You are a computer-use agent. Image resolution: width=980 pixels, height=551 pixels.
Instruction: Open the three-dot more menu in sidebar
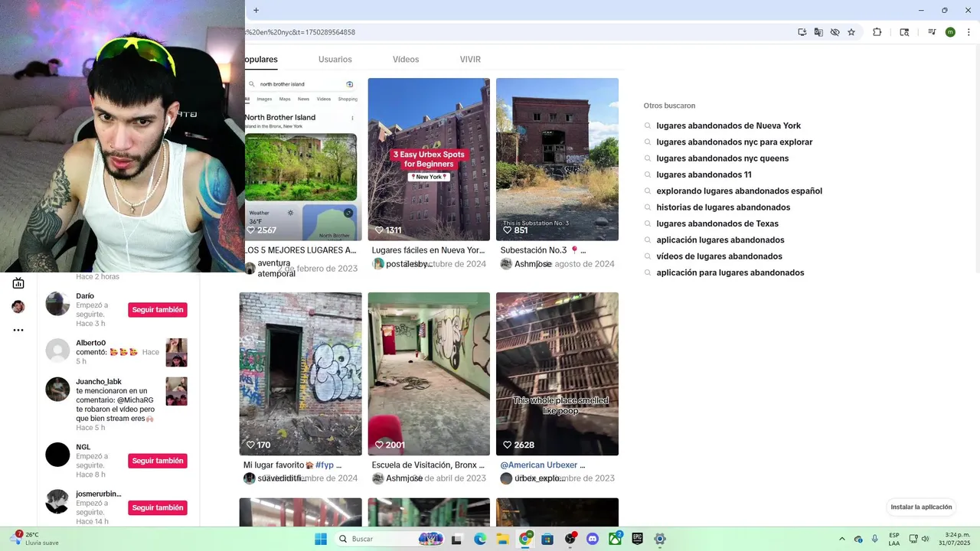click(x=18, y=330)
